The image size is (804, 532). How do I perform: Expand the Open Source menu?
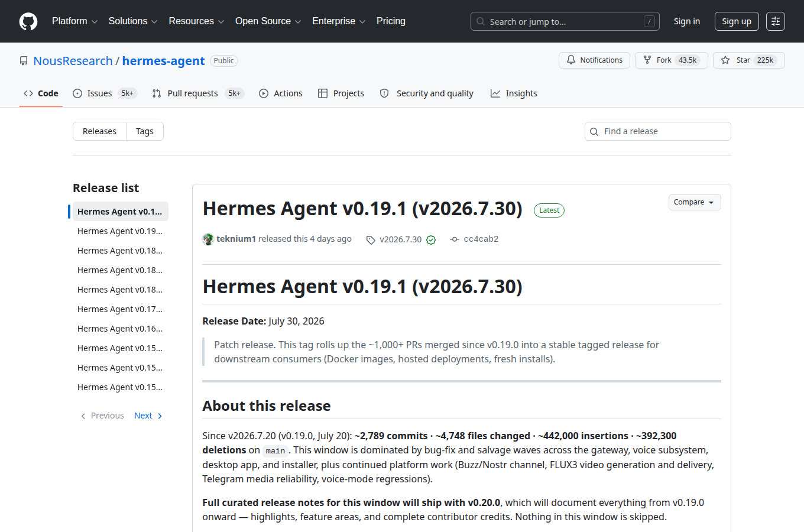coord(268,21)
